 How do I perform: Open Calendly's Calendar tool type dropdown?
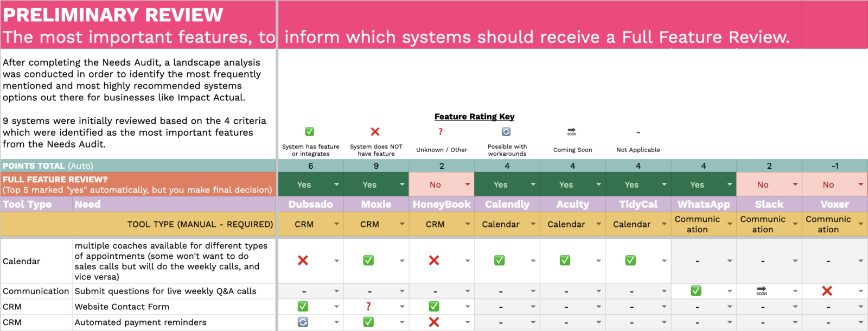(533, 224)
